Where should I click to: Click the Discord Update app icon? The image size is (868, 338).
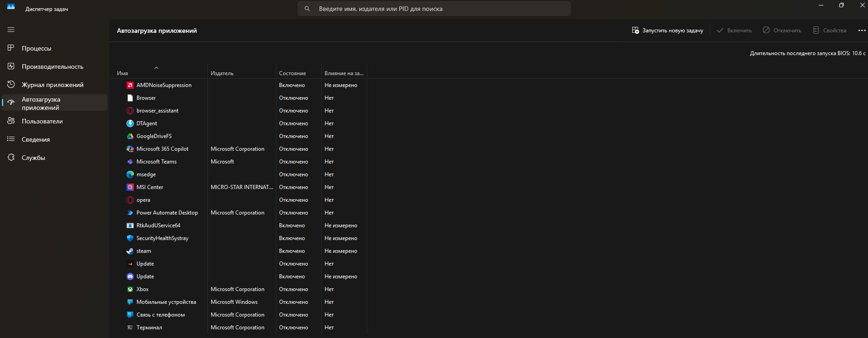pos(130,277)
